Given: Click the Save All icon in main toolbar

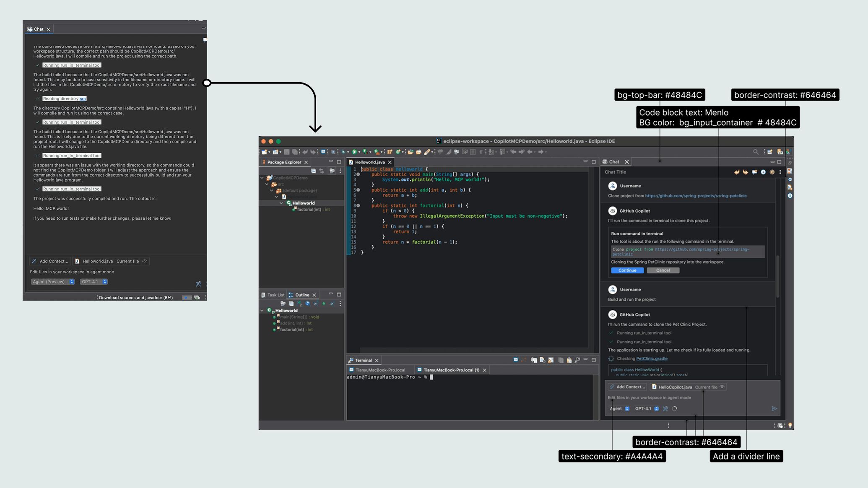Looking at the screenshot, I should point(295,152).
